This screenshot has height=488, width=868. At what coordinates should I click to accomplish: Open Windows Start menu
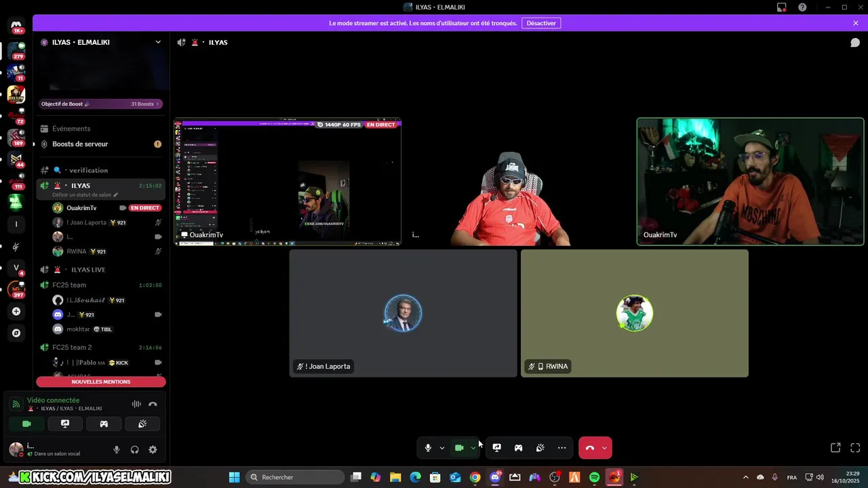[x=234, y=477]
